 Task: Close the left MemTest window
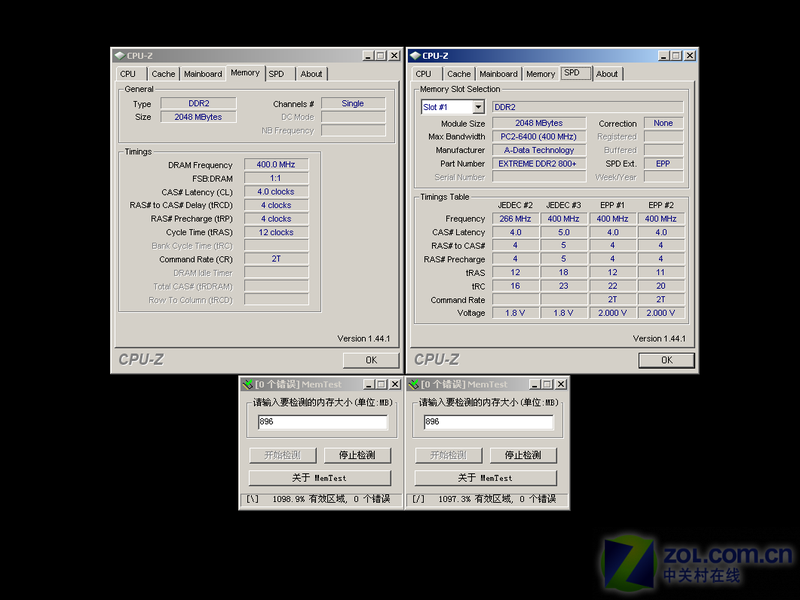coord(395,384)
